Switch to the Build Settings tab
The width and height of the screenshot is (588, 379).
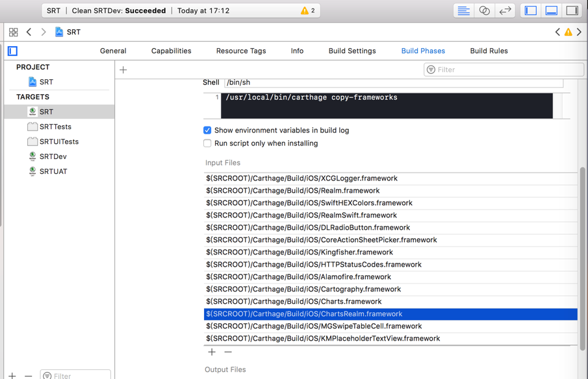pyautogui.click(x=352, y=51)
